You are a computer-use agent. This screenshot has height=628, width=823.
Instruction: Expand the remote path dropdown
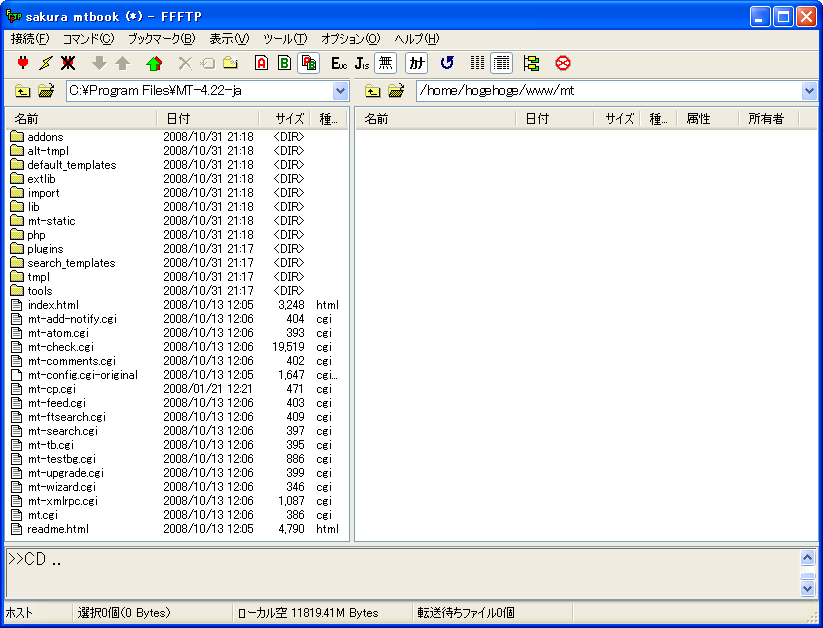pos(809,91)
